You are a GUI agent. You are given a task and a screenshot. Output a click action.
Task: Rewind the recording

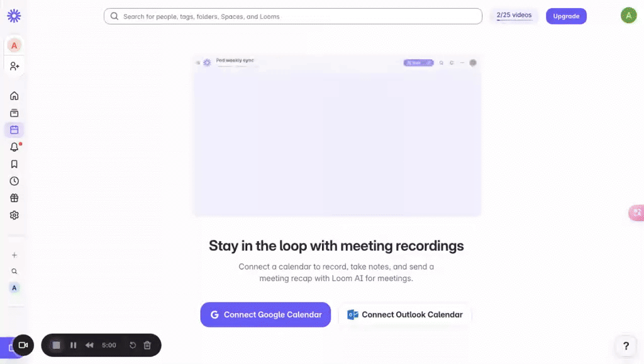tap(89, 345)
